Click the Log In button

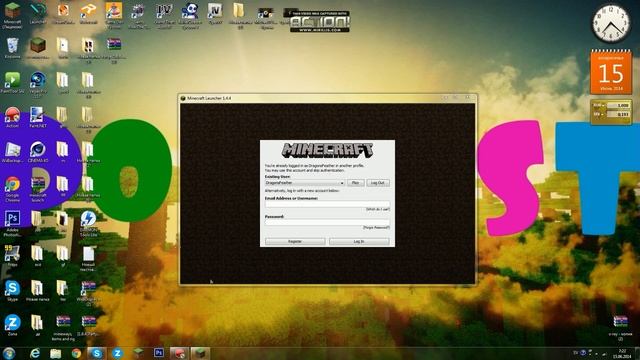pos(359,242)
